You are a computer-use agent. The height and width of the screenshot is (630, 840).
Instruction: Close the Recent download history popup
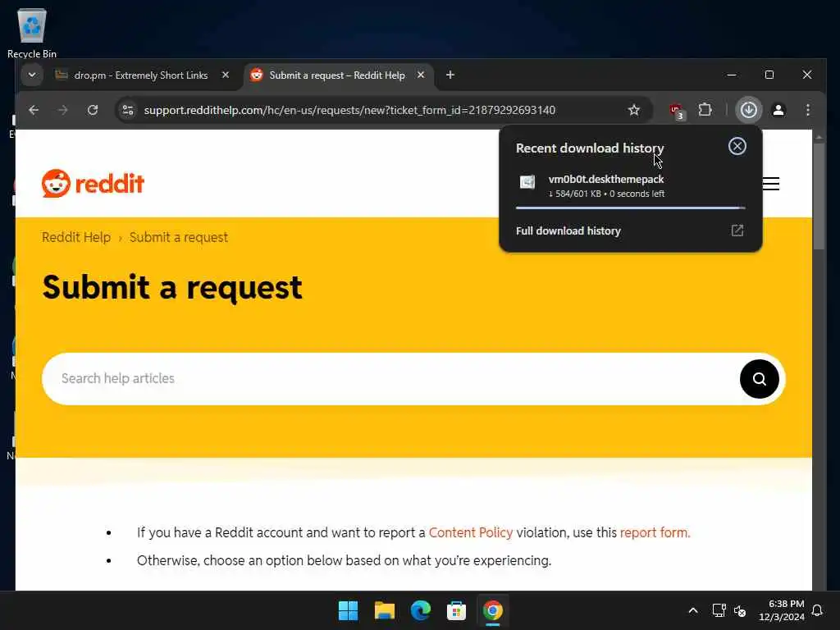(x=737, y=146)
